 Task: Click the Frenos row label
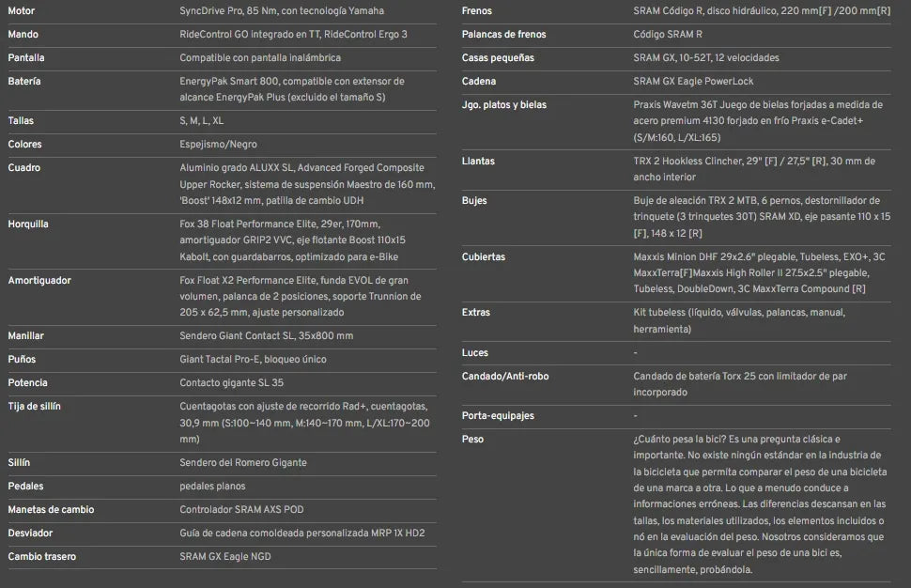tap(477, 11)
